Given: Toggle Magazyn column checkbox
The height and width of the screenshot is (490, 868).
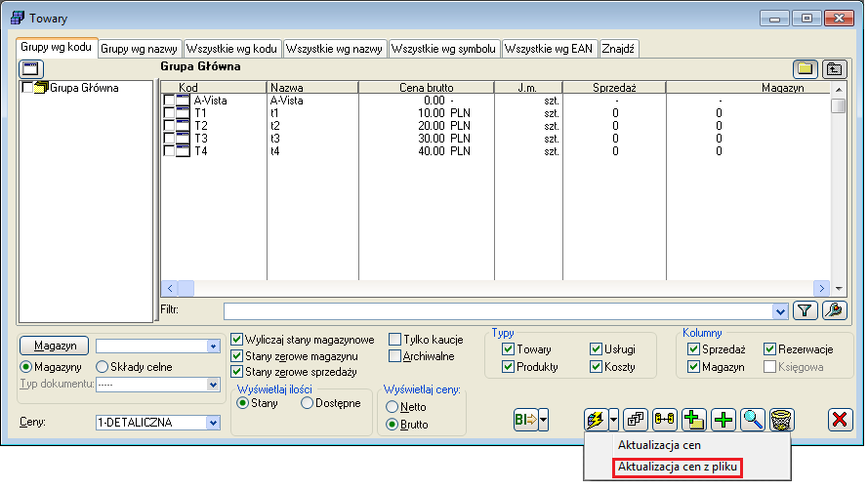Looking at the screenshot, I should pyautogui.click(x=693, y=367).
